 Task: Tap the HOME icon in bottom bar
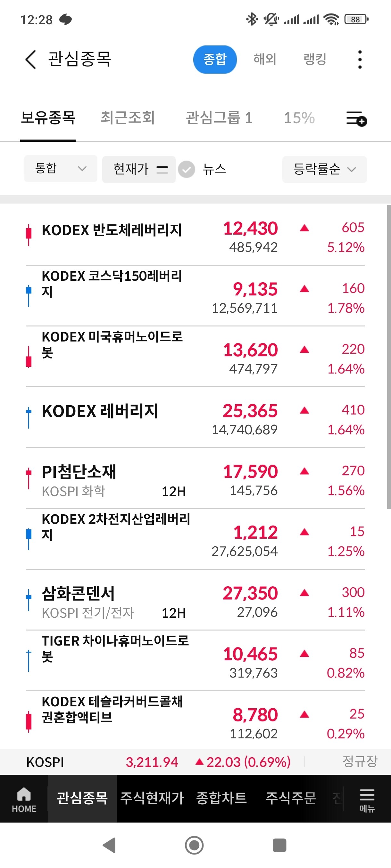(x=24, y=800)
